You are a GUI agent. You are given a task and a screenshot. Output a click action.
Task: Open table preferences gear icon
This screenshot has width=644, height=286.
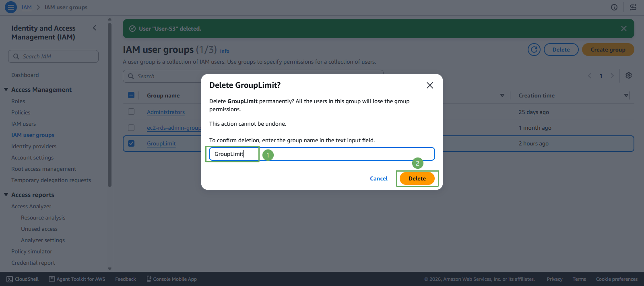629,75
